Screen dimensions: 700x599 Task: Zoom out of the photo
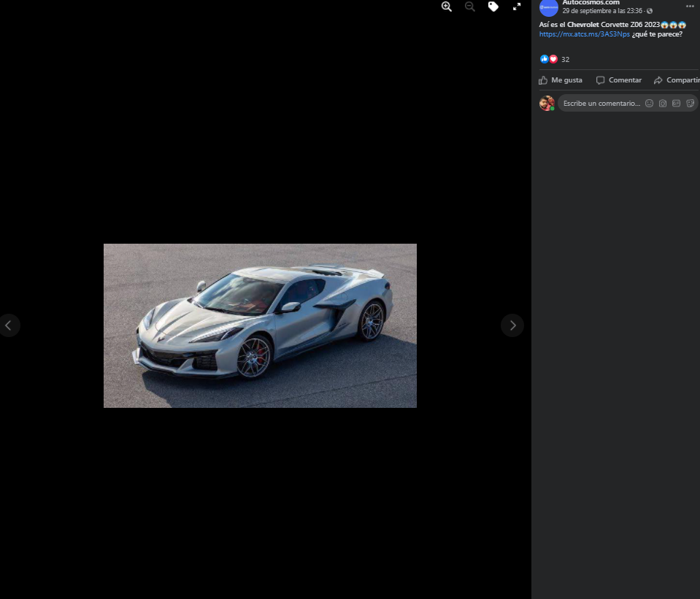point(469,7)
